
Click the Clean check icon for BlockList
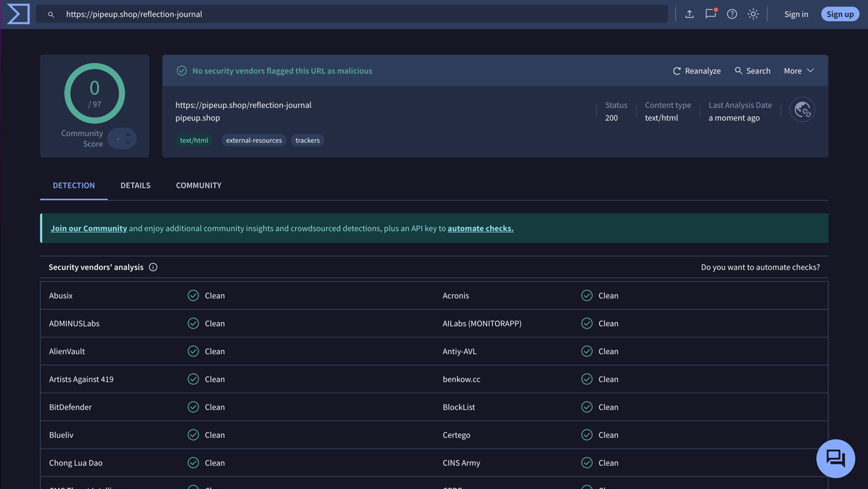coord(587,407)
